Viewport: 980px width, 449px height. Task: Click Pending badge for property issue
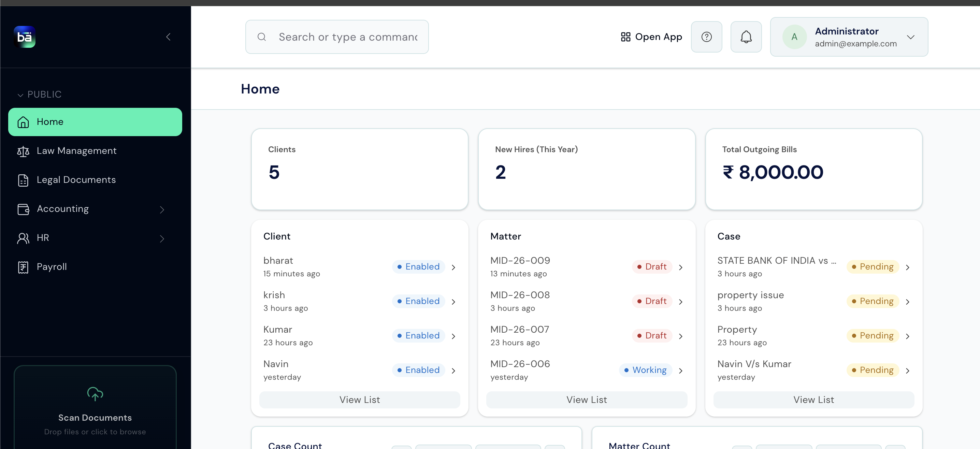tap(873, 301)
